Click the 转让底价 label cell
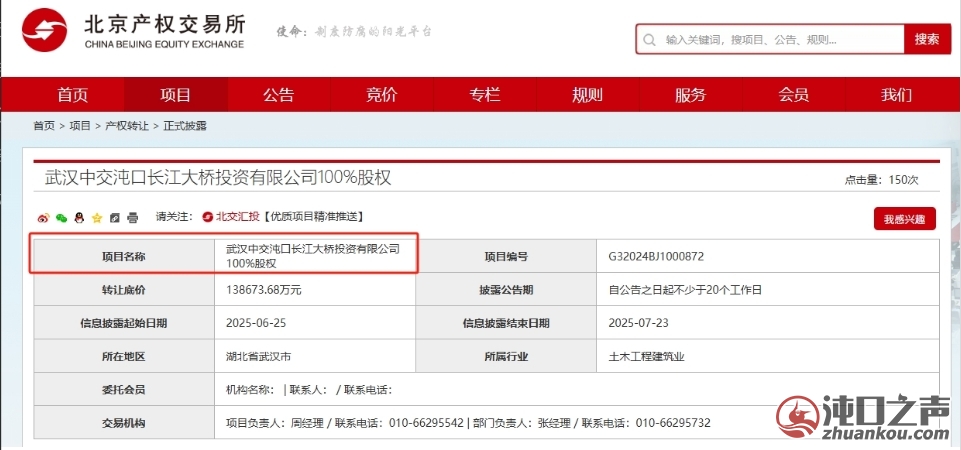Image resolution: width=961 pixels, height=450 pixels. click(x=124, y=290)
